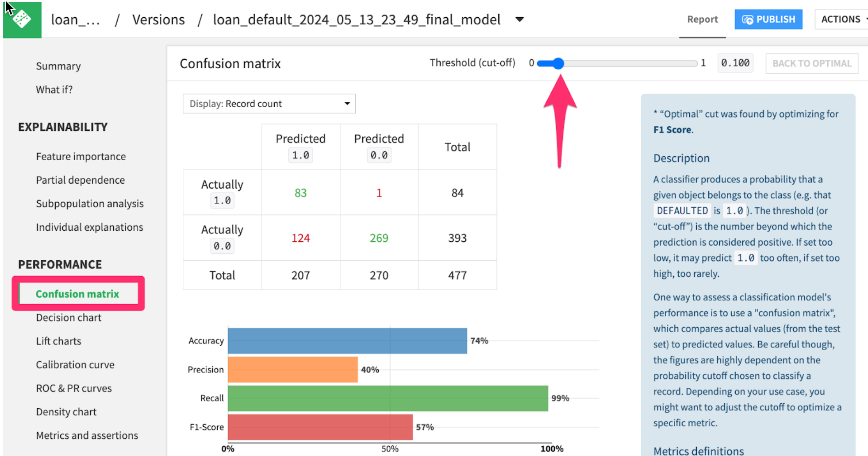Open Individual explanations page
Screen dimensions: 868x456
[90, 227]
